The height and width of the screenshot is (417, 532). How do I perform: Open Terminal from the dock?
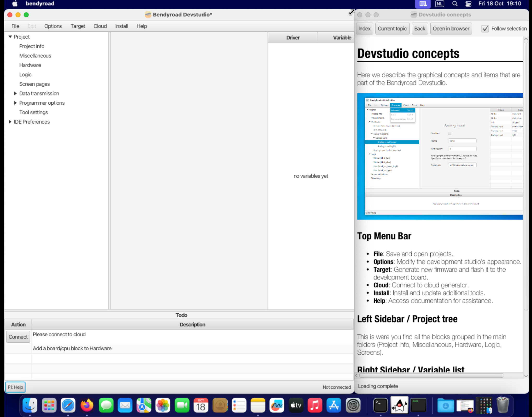pos(380,405)
